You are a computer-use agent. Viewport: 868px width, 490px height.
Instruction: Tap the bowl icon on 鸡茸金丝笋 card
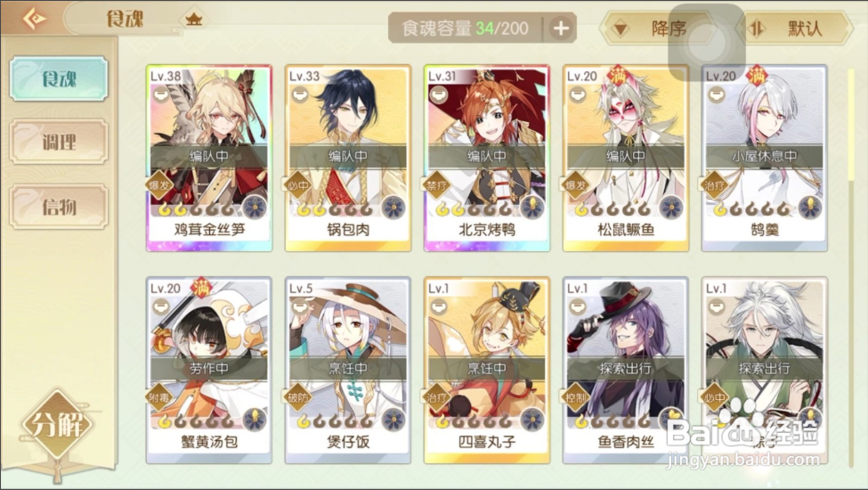coord(161,95)
